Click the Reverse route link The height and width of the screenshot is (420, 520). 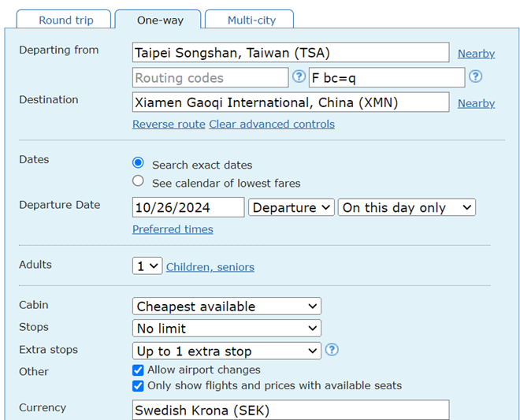[x=169, y=125]
